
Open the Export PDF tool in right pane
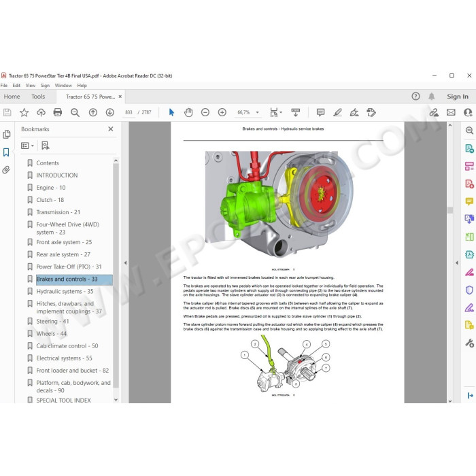(469, 148)
